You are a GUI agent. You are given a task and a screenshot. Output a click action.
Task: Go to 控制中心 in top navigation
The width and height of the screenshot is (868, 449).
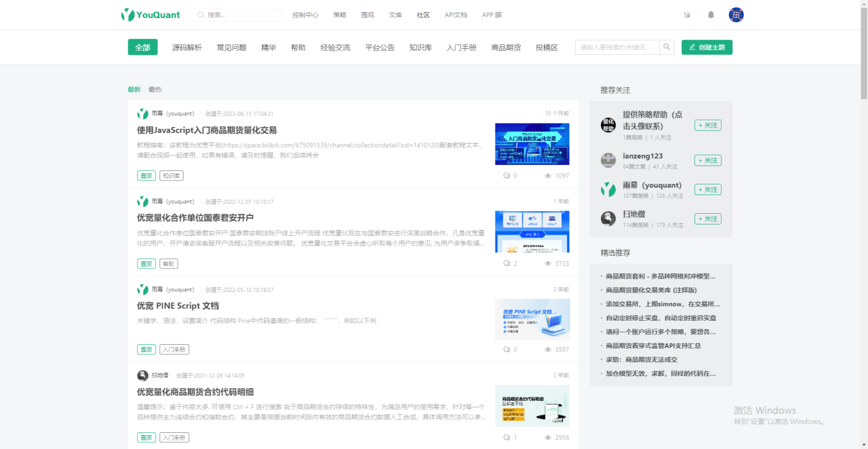pos(305,15)
